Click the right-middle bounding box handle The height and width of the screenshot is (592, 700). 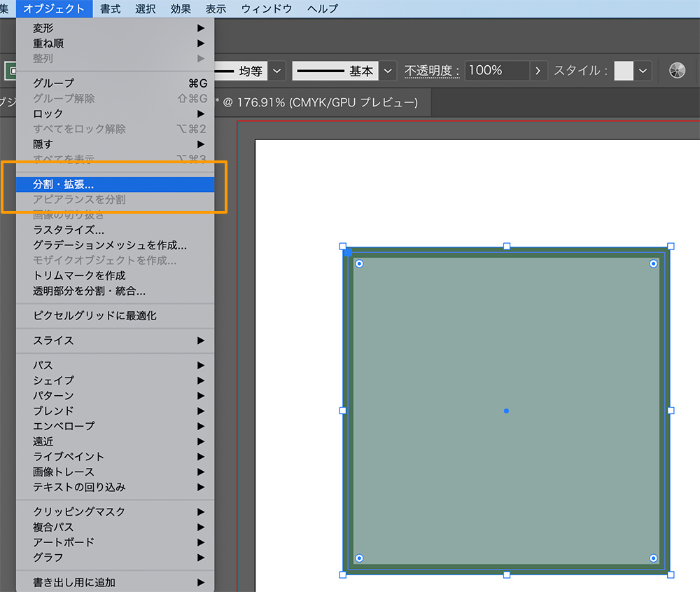tap(671, 411)
